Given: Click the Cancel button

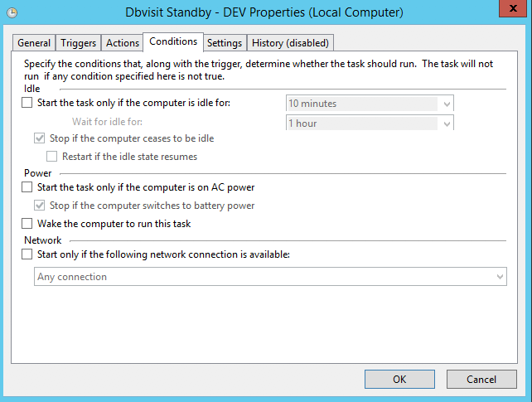Looking at the screenshot, I should coord(481,380).
